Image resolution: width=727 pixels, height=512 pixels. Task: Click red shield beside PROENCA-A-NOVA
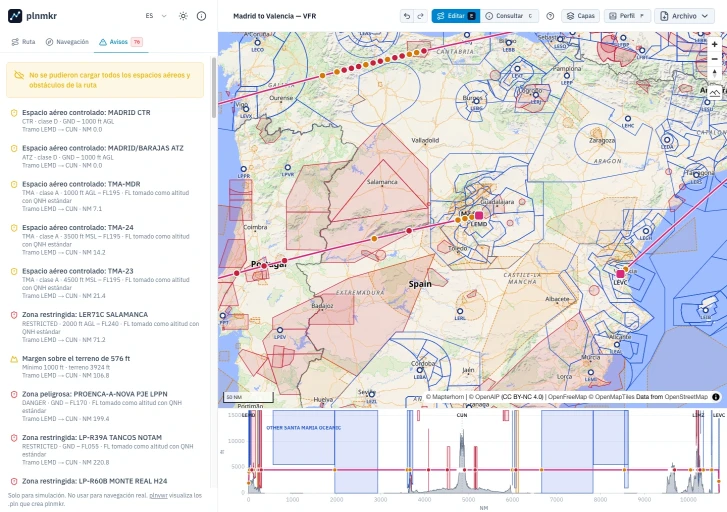coord(14,394)
